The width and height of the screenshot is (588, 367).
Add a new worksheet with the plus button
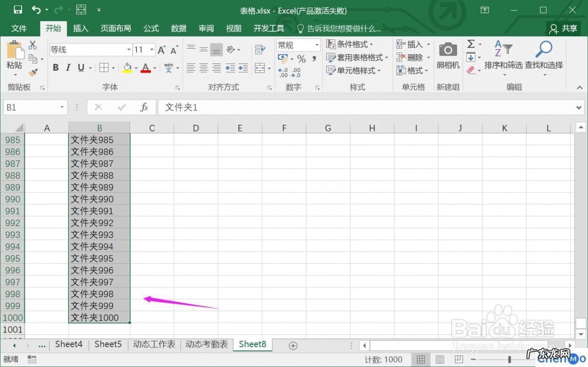(293, 345)
